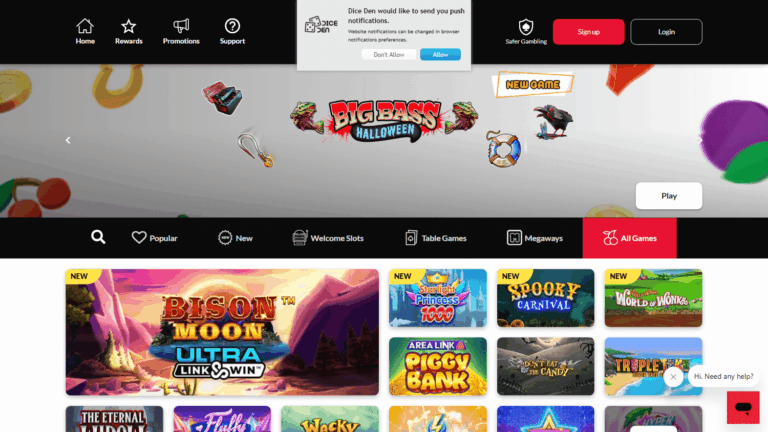The width and height of the screenshot is (768, 432).
Task: Open Safer Gambling shield icon
Action: (x=526, y=27)
